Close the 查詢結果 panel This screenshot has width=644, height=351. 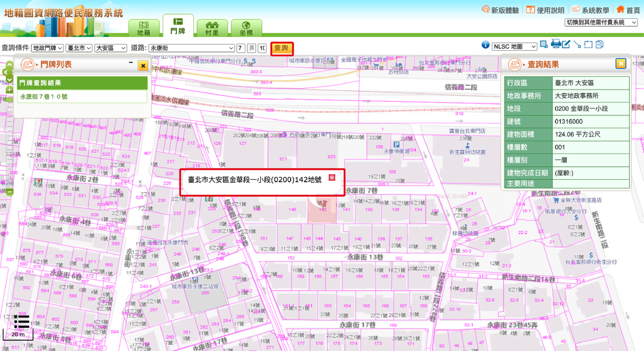click(621, 63)
